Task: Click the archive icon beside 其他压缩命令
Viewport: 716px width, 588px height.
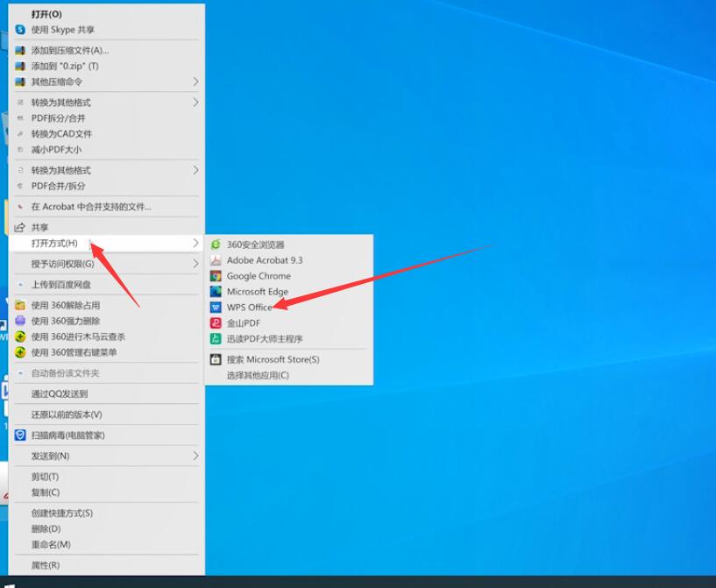Action: point(20,81)
